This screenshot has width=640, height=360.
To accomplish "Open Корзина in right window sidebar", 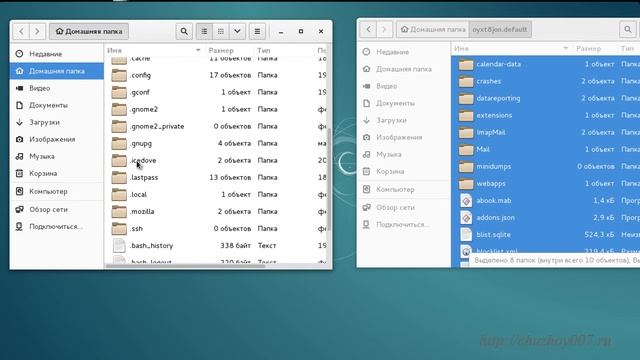I will [x=404, y=171].
